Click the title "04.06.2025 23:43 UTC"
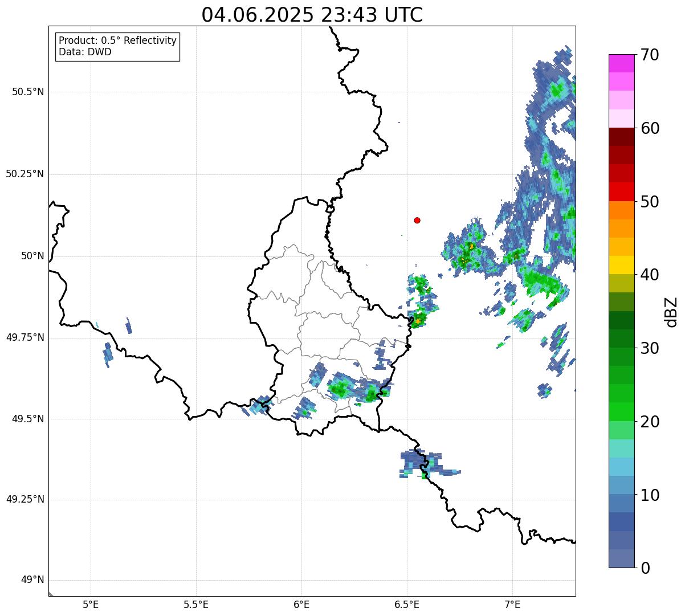The image size is (685, 616). click(x=312, y=15)
